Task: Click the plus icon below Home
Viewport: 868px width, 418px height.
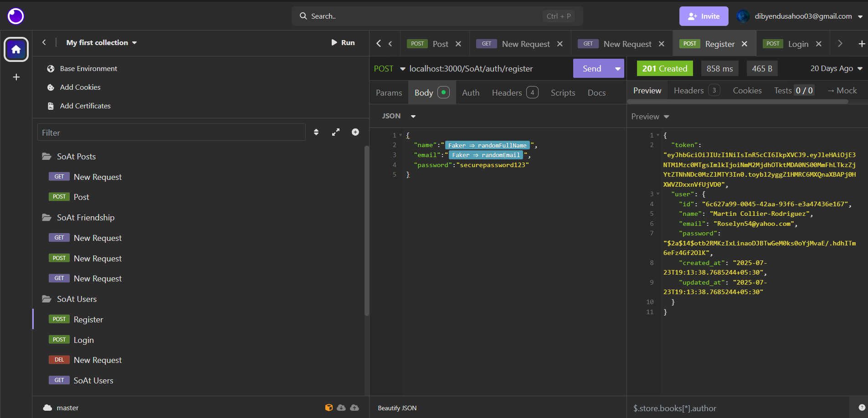Action: point(16,77)
